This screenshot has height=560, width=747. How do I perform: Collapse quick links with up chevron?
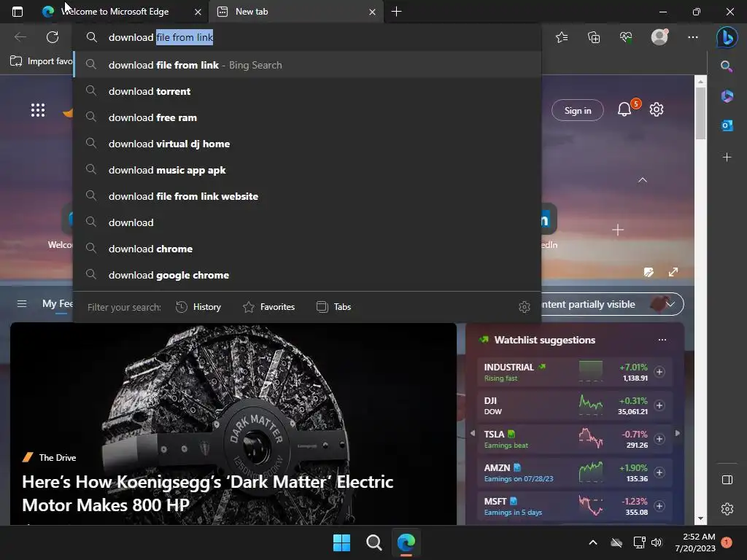[x=642, y=180]
